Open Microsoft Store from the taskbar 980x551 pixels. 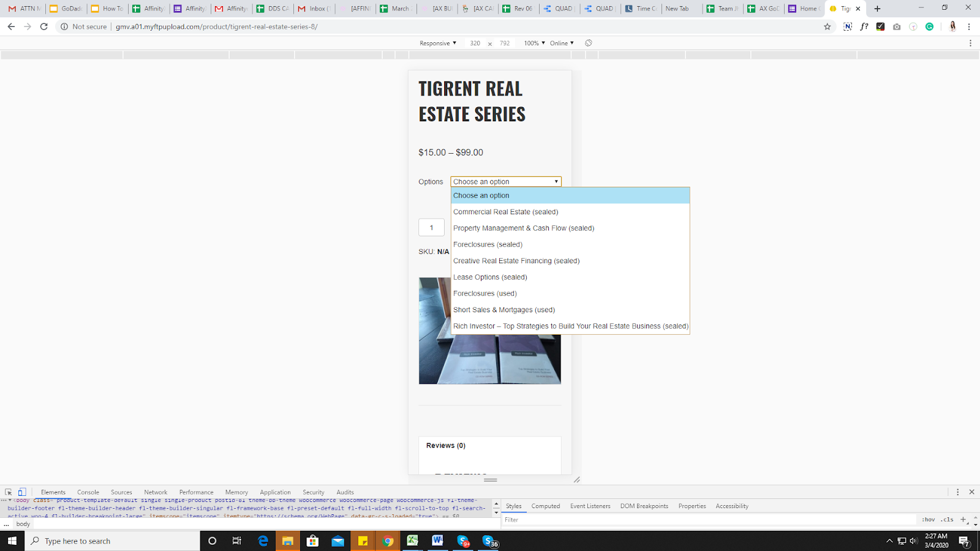click(x=312, y=541)
